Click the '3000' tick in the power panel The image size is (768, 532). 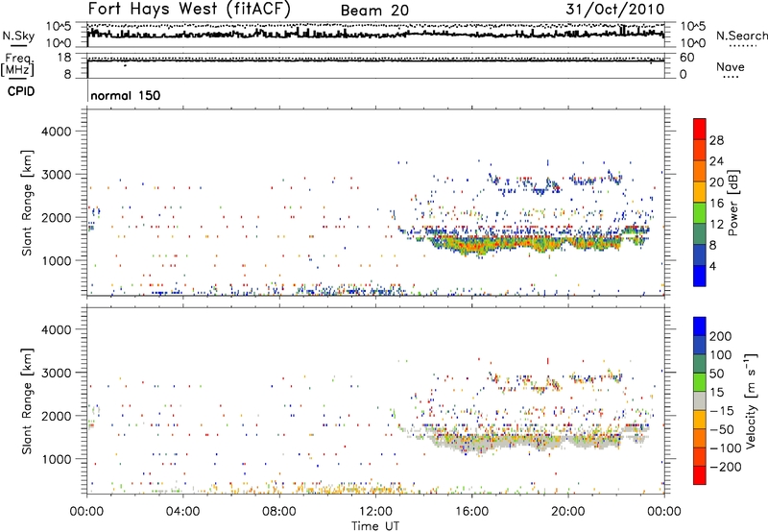57,175
